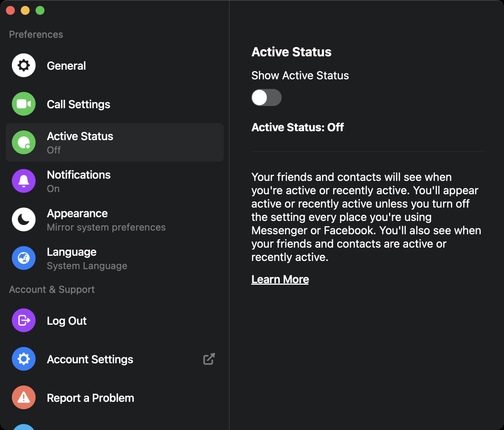Click the General gear icon

(x=24, y=66)
